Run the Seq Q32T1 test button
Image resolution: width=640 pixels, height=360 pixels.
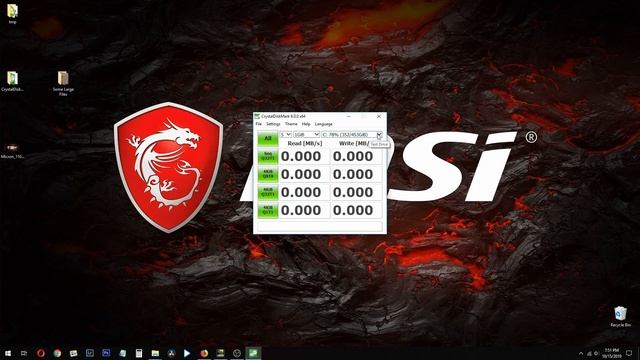pyautogui.click(x=268, y=156)
